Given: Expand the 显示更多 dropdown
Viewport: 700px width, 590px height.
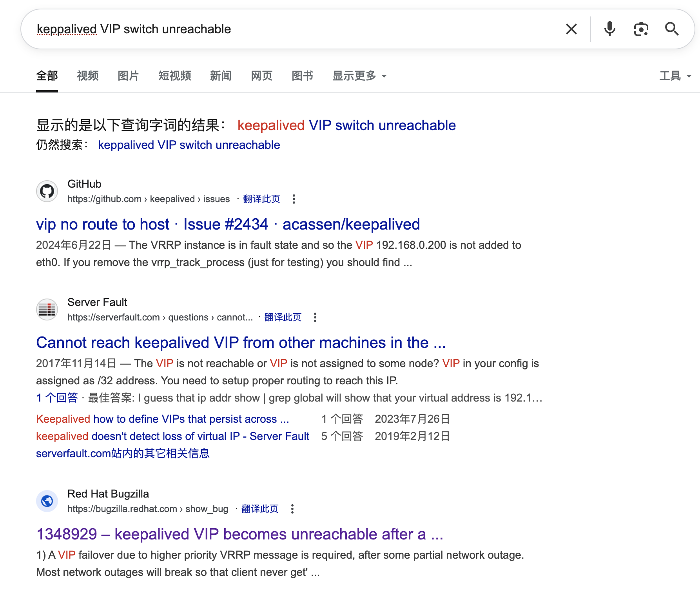Looking at the screenshot, I should pos(359,76).
